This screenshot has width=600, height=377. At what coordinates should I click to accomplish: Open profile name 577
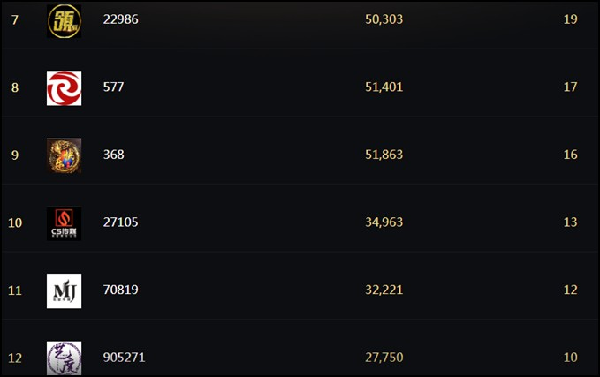pyautogui.click(x=113, y=87)
